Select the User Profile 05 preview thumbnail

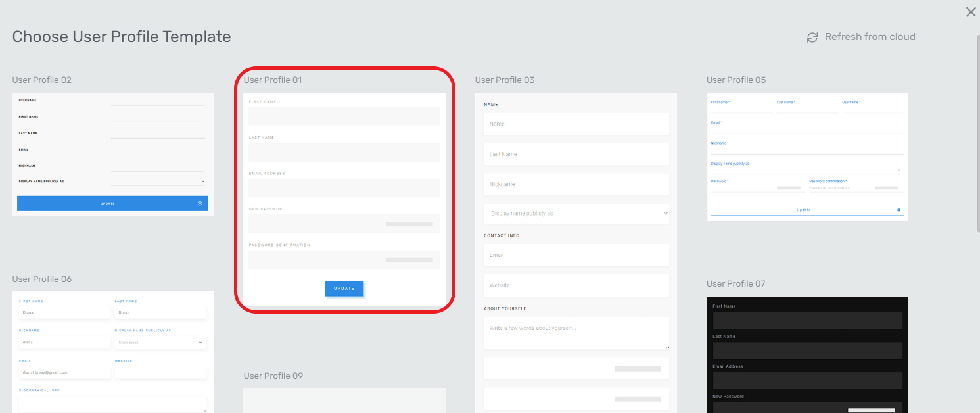click(807, 157)
